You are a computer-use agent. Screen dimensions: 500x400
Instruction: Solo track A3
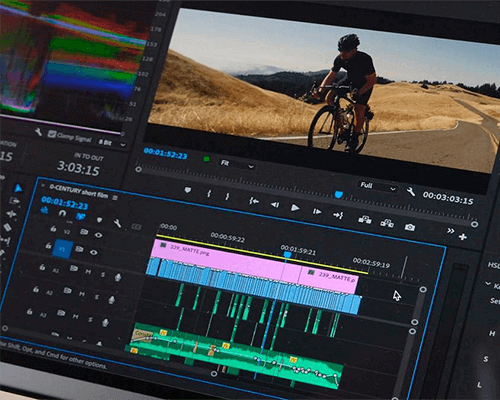point(90,319)
